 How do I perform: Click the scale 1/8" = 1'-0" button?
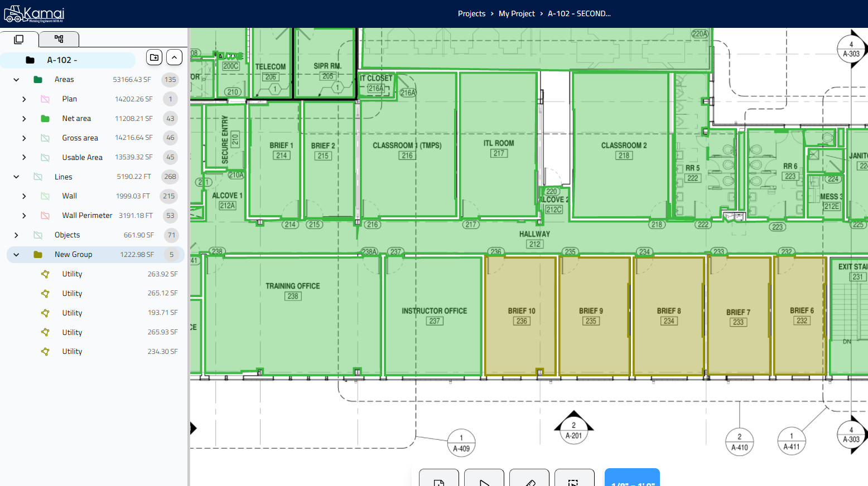click(x=632, y=478)
